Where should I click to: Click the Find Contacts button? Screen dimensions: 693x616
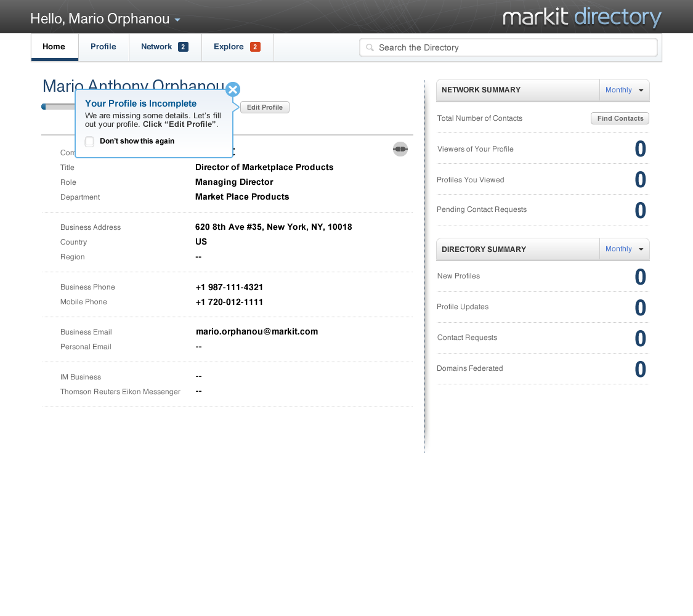click(x=620, y=118)
